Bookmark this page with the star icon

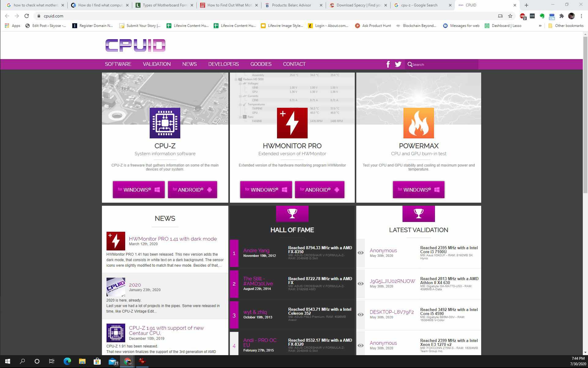(510, 16)
